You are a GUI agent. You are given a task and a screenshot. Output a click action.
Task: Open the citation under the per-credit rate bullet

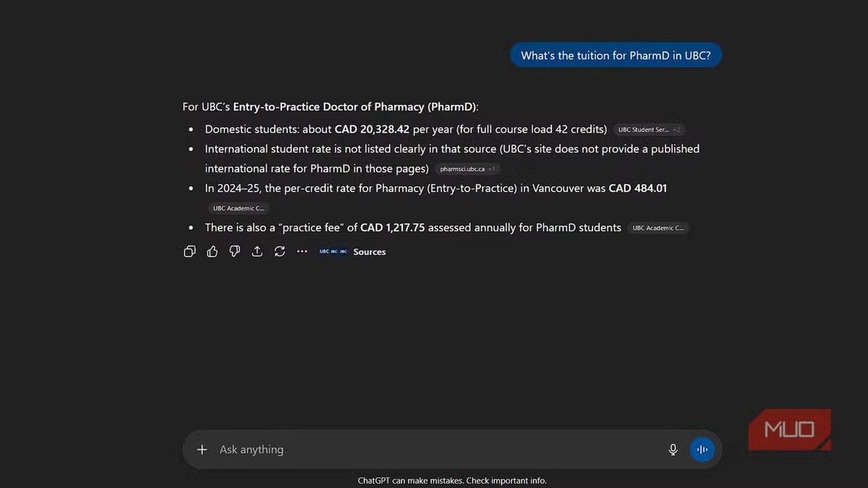click(x=239, y=208)
